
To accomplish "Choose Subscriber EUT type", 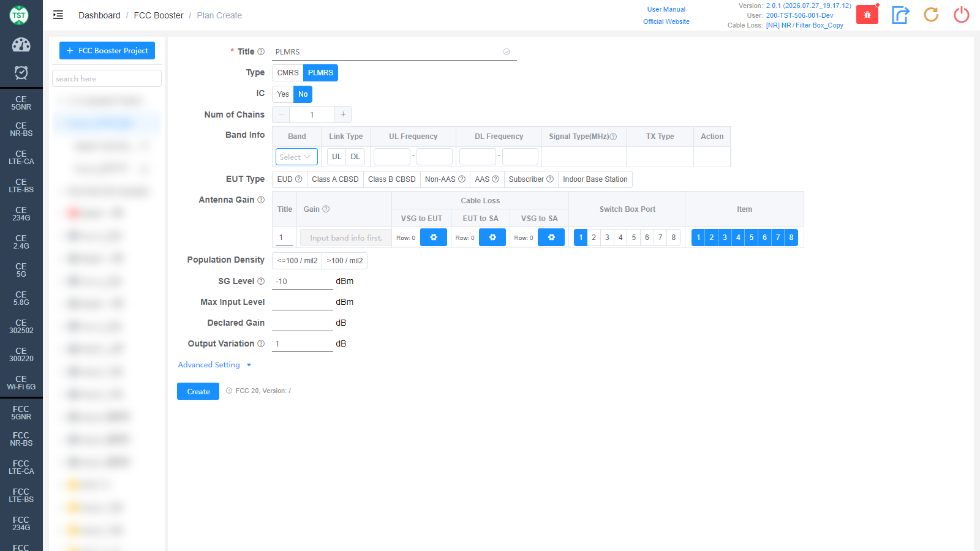I will click(531, 179).
